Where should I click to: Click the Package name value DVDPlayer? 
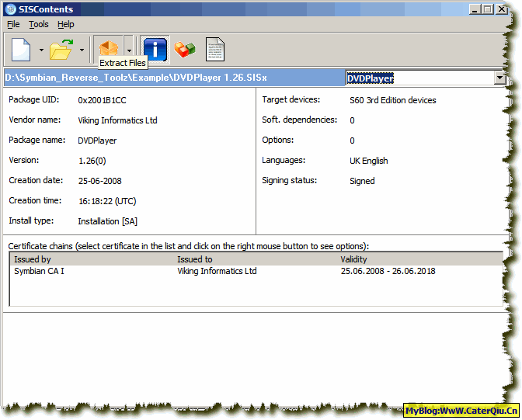97,141
